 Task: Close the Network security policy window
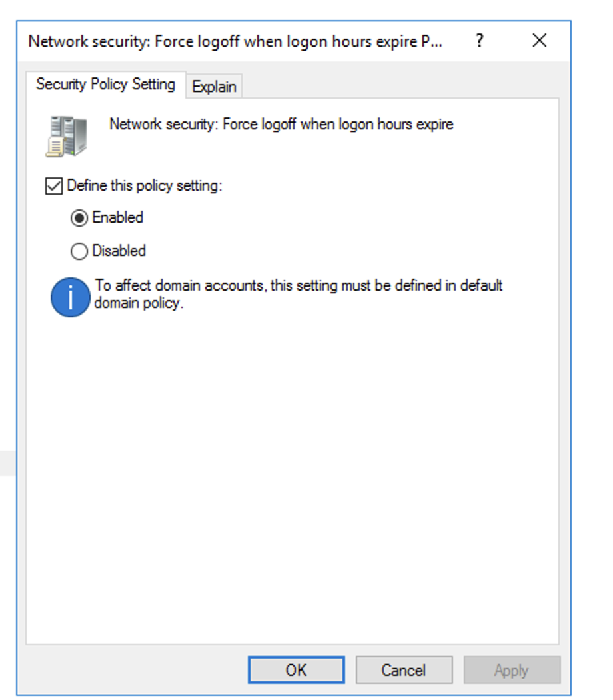540,41
